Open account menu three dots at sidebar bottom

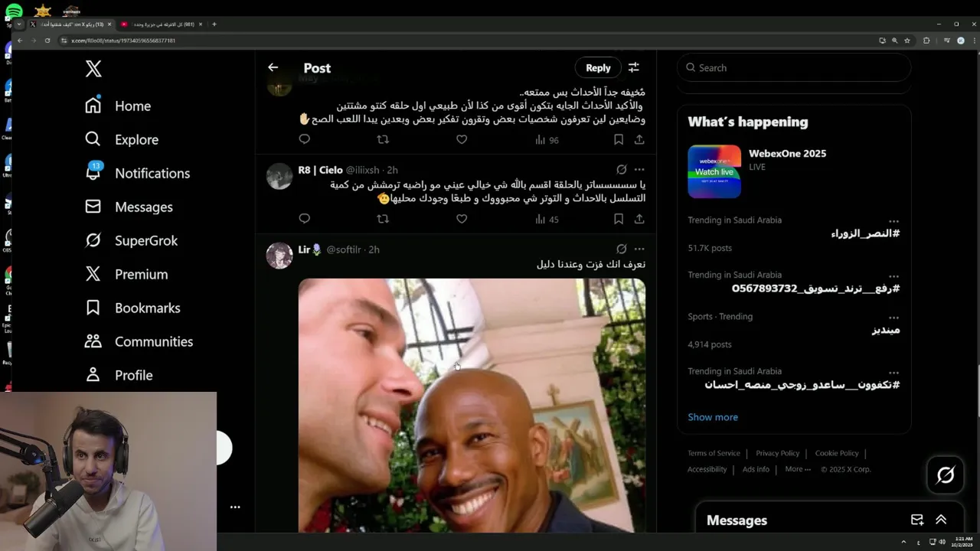coord(235,507)
